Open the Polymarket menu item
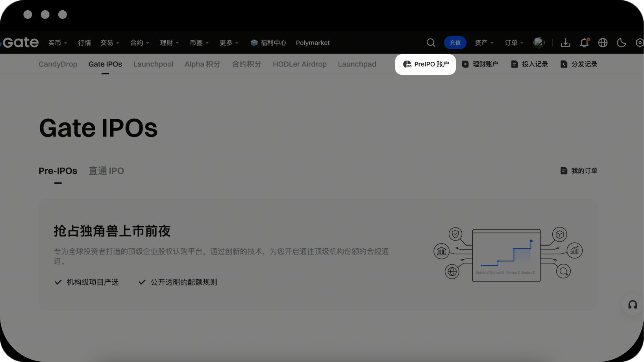 pyautogui.click(x=313, y=42)
